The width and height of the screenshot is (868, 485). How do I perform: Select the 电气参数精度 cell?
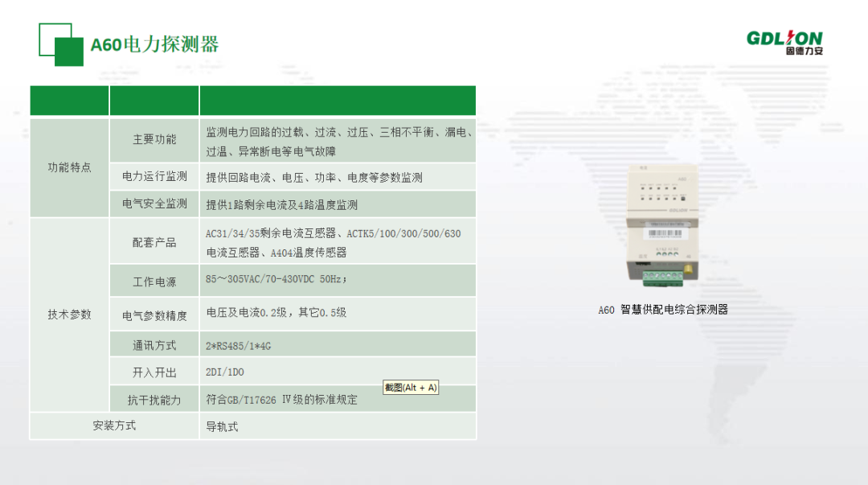pyautogui.click(x=154, y=315)
